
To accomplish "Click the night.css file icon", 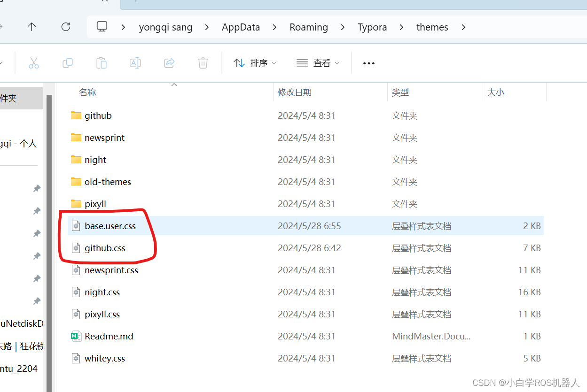I will [x=76, y=292].
